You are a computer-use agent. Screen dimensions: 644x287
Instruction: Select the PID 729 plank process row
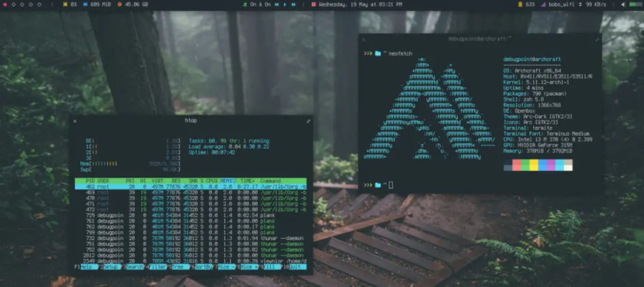(x=191, y=216)
